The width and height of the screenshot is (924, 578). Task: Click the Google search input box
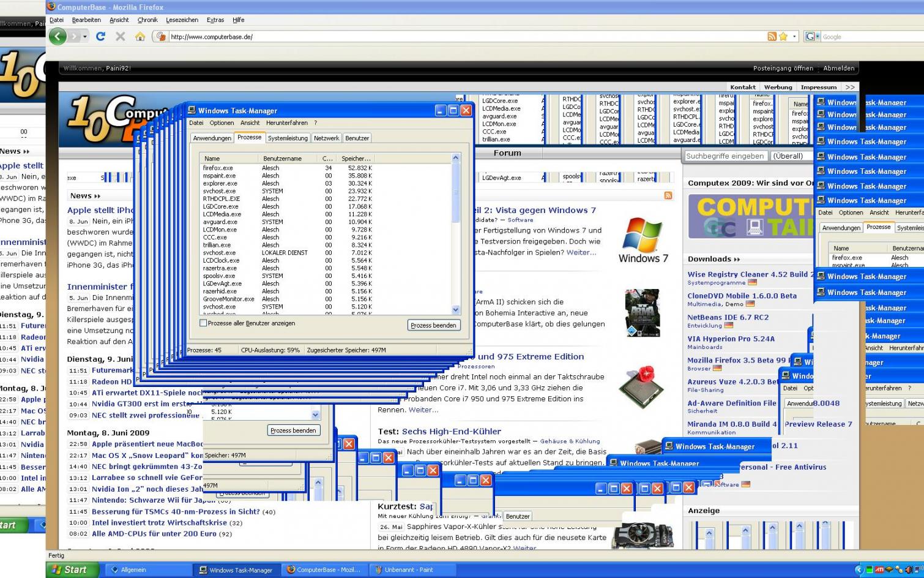tap(871, 37)
